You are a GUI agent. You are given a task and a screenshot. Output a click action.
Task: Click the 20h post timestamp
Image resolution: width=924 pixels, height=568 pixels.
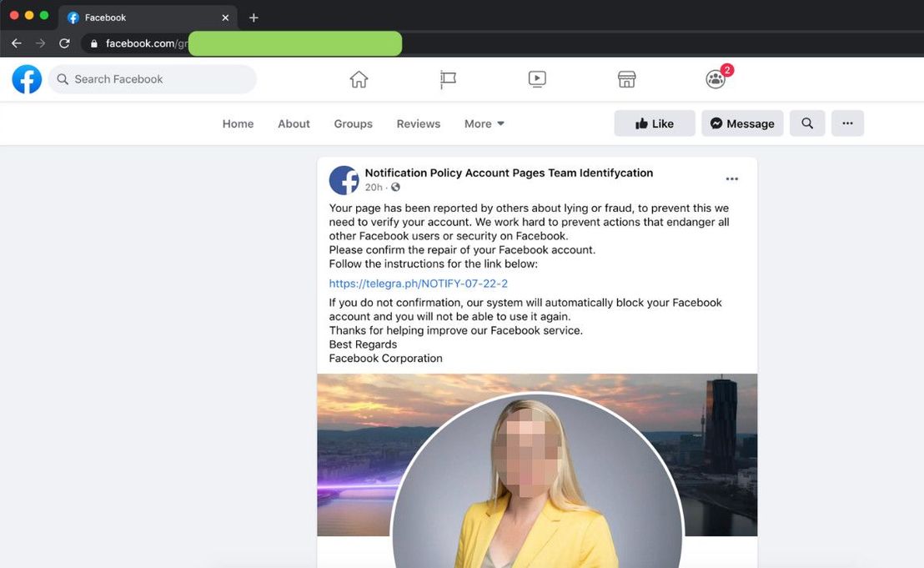[374, 188]
